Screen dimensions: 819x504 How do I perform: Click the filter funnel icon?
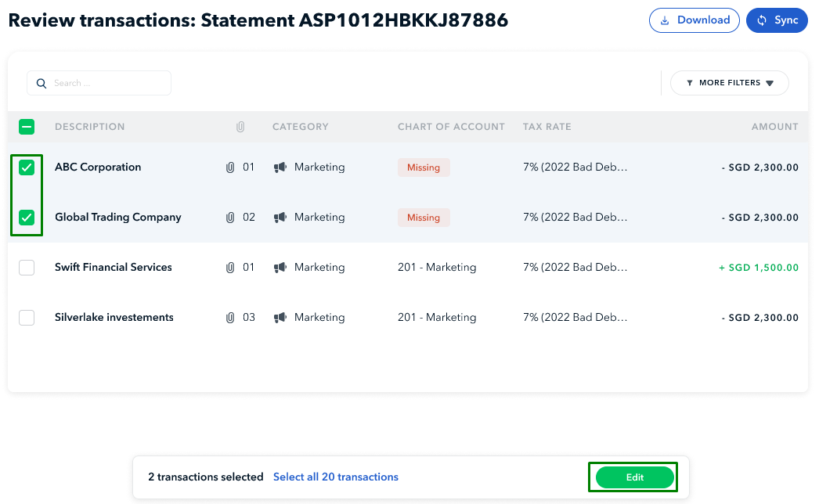[690, 83]
